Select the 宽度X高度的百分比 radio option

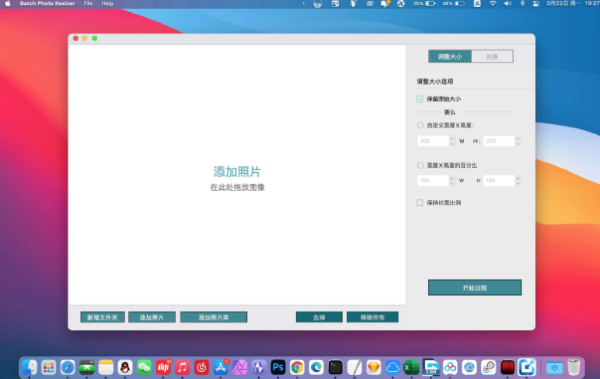(x=420, y=165)
